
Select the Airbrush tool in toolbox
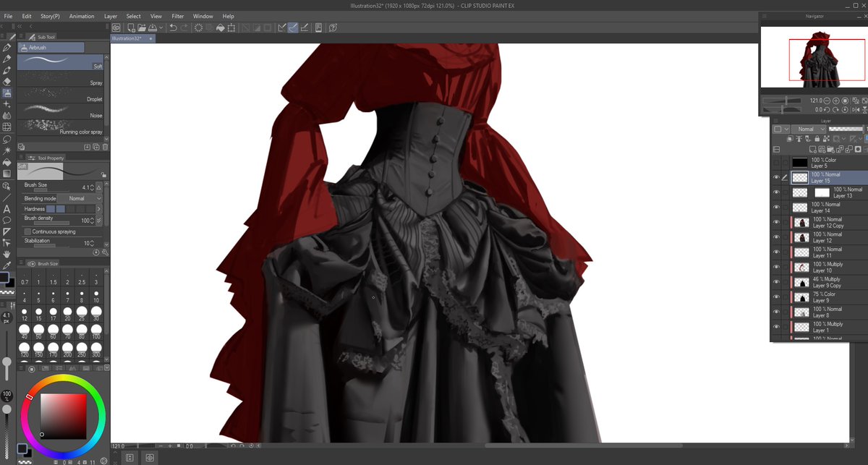pos(7,93)
